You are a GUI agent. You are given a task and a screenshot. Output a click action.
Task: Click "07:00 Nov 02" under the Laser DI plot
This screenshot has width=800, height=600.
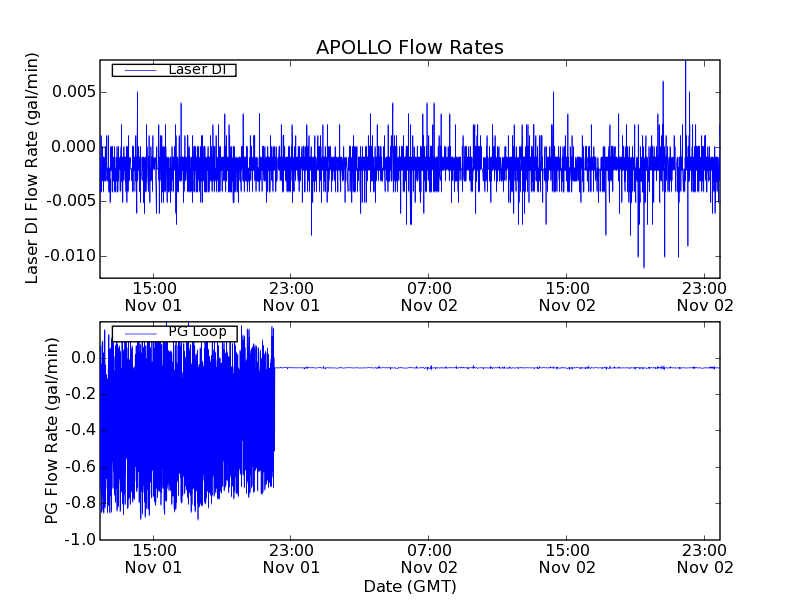click(x=429, y=297)
